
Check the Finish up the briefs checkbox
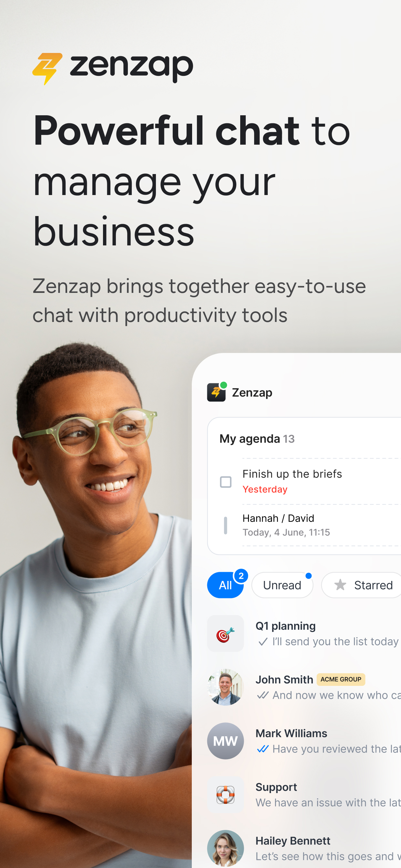pyautogui.click(x=226, y=482)
